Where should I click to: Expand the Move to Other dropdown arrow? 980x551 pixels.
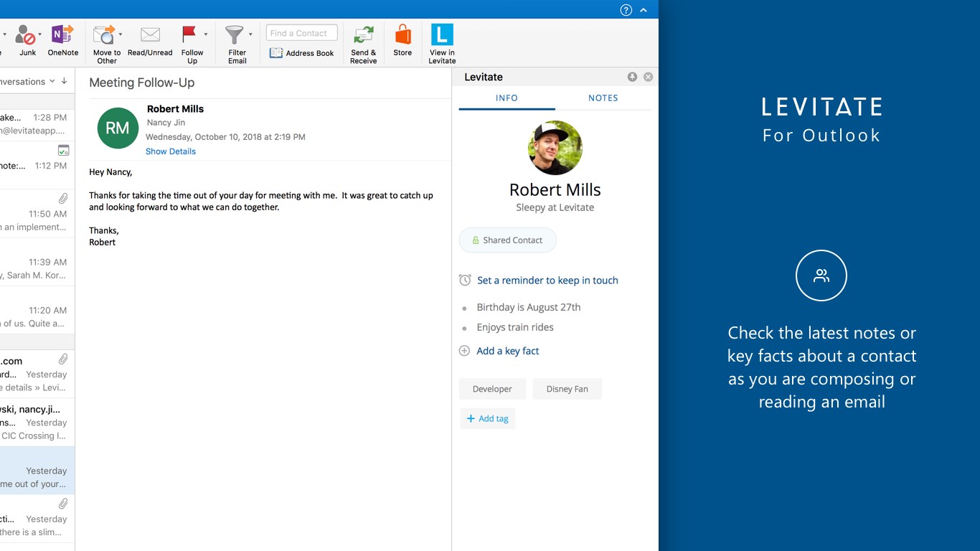tap(120, 34)
